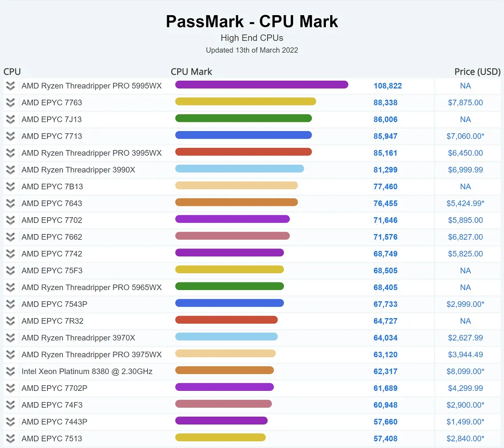Click the chevron icon for AMD EPYC 7513

click(10, 439)
